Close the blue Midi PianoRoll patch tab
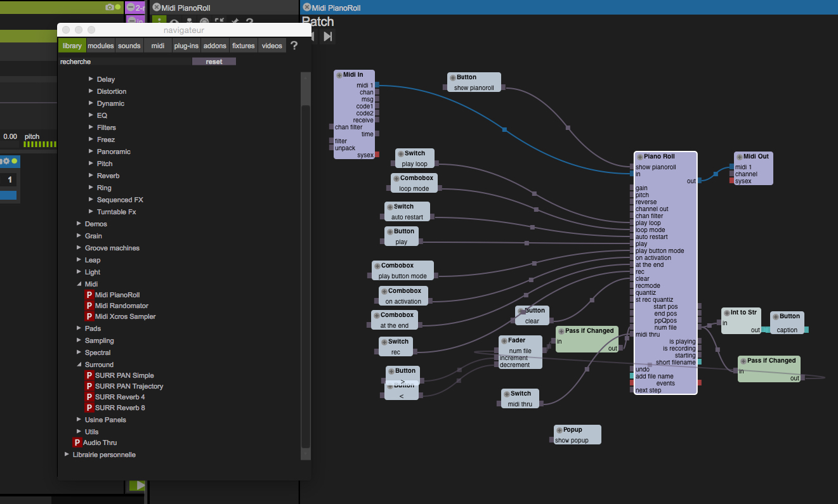The image size is (838, 504). 307,8
